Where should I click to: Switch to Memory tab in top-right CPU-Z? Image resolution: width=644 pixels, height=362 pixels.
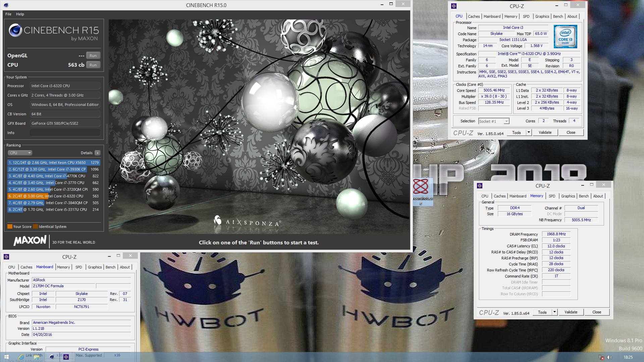511,16
